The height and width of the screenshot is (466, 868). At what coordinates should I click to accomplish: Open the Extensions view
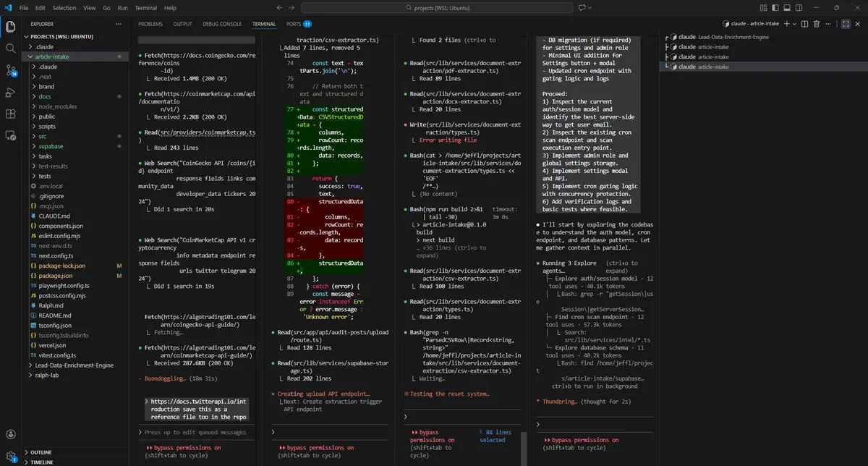[11, 114]
